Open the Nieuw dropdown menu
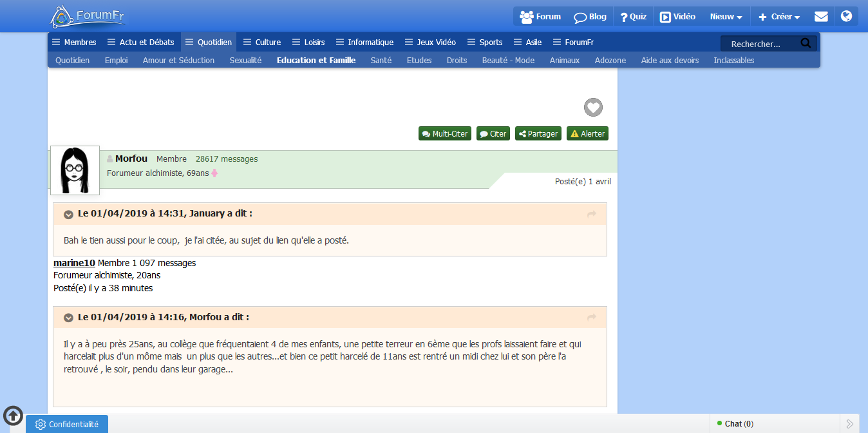 pos(726,17)
